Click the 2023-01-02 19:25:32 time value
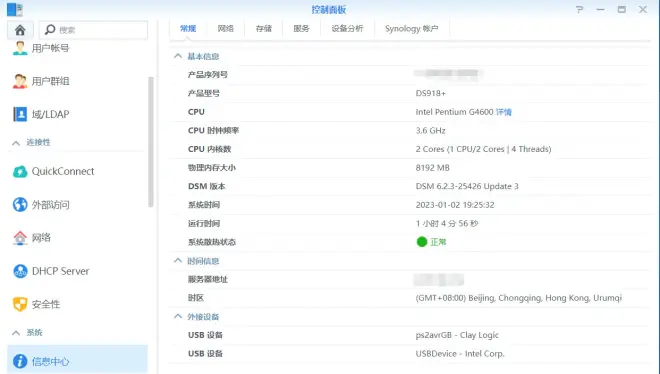 pos(455,205)
